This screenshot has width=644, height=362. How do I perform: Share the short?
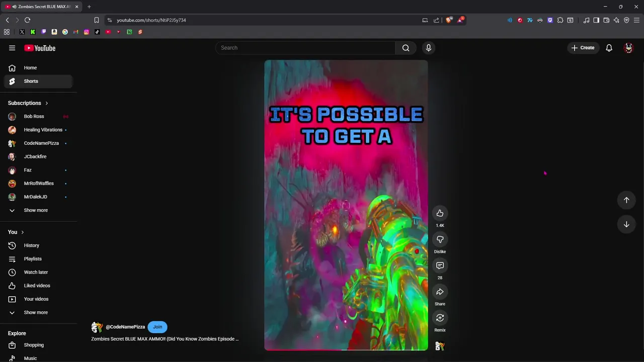click(x=440, y=292)
